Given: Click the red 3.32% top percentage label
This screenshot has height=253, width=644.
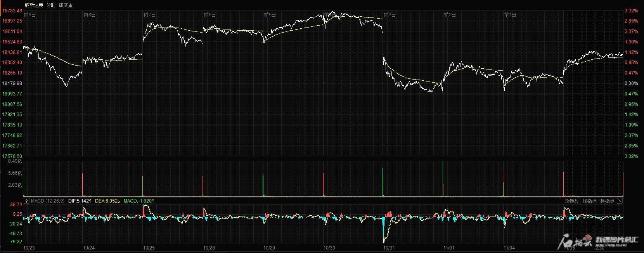Looking at the screenshot, I should (631, 11).
